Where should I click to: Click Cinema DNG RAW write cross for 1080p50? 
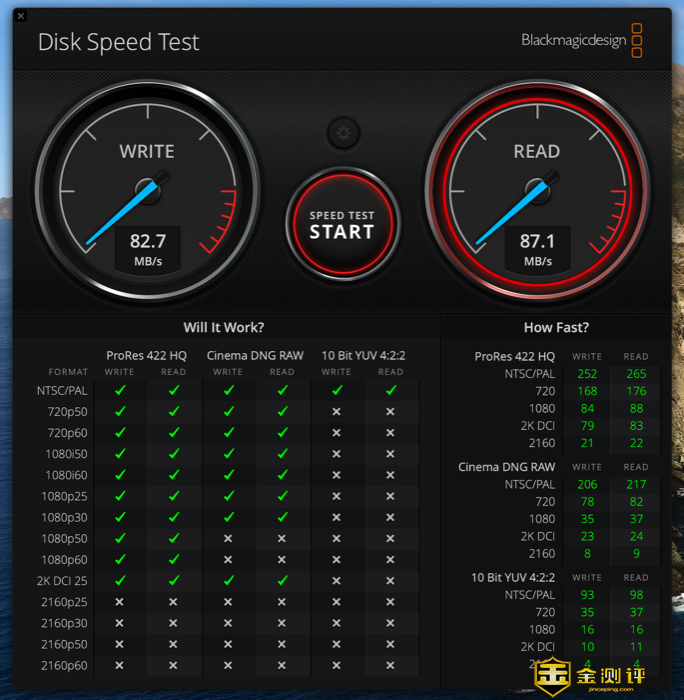[x=228, y=538]
